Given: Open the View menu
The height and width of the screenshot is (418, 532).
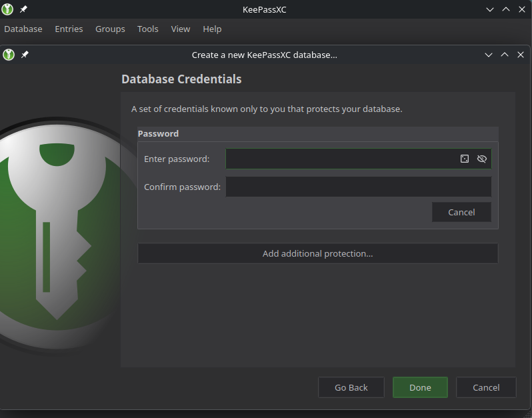Looking at the screenshot, I should coord(181,29).
